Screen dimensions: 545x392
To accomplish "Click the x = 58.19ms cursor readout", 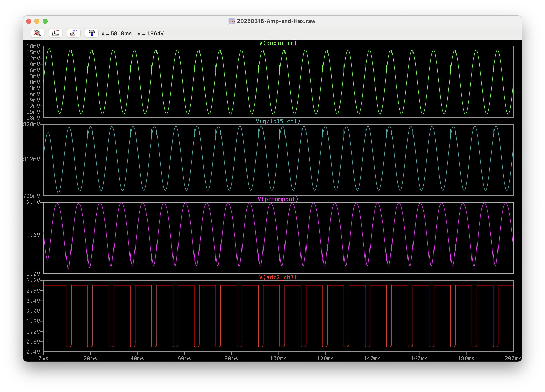I will (117, 33).
